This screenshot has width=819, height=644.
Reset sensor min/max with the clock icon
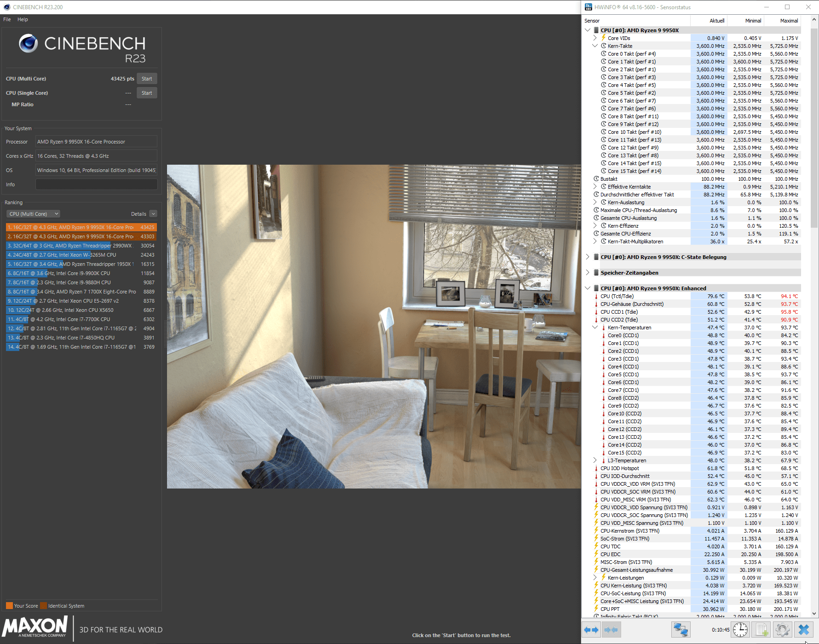(740, 630)
